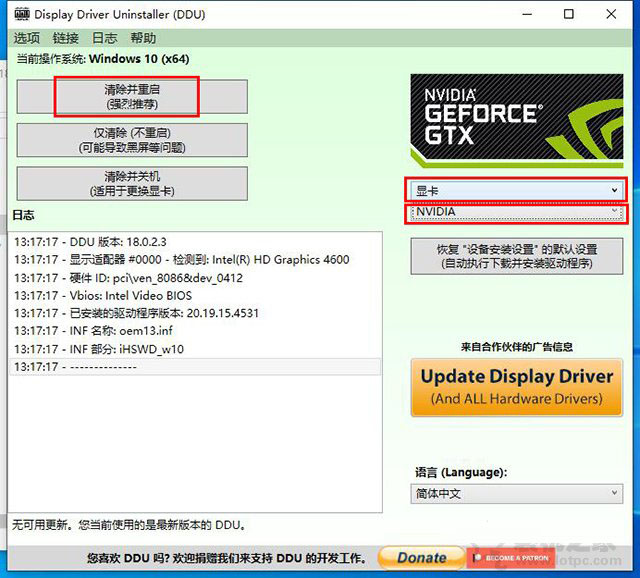Click the Update Display Driver ad banner
640x578 pixels.
click(516, 387)
